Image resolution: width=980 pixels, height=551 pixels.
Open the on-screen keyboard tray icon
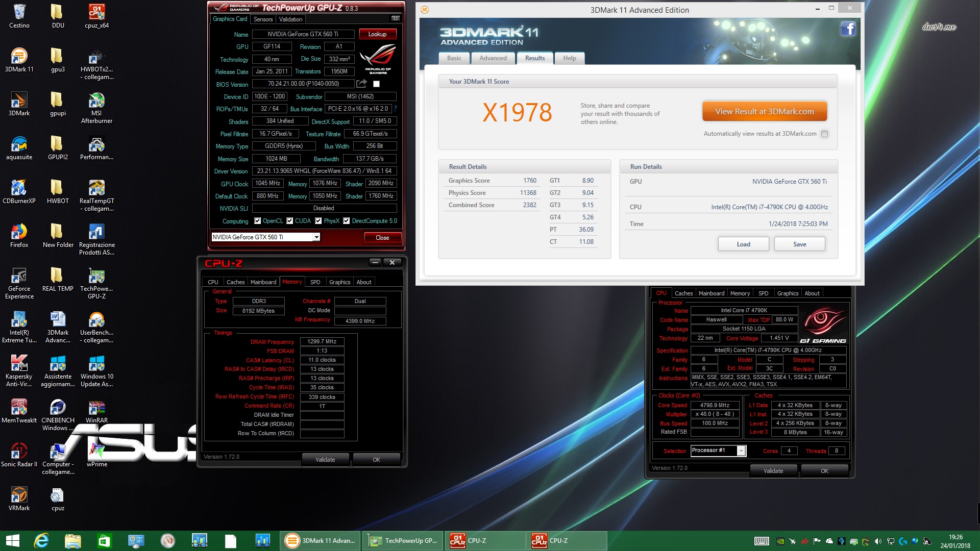(762, 541)
